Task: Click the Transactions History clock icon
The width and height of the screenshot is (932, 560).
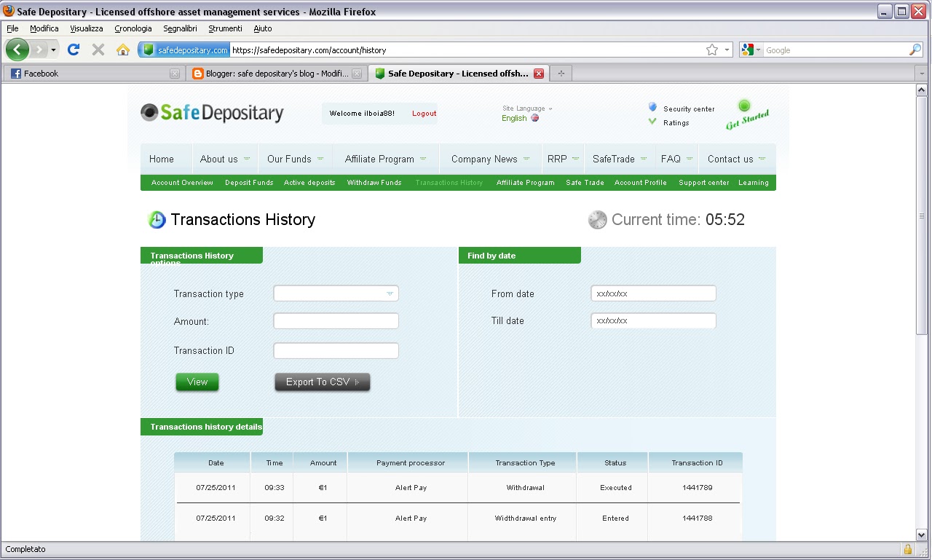Action: [156, 219]
